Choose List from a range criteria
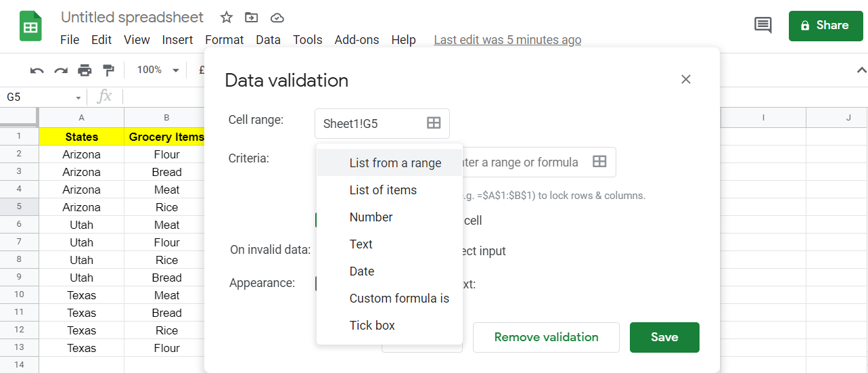This screenshot has height=373, width=868. (390, 162)
